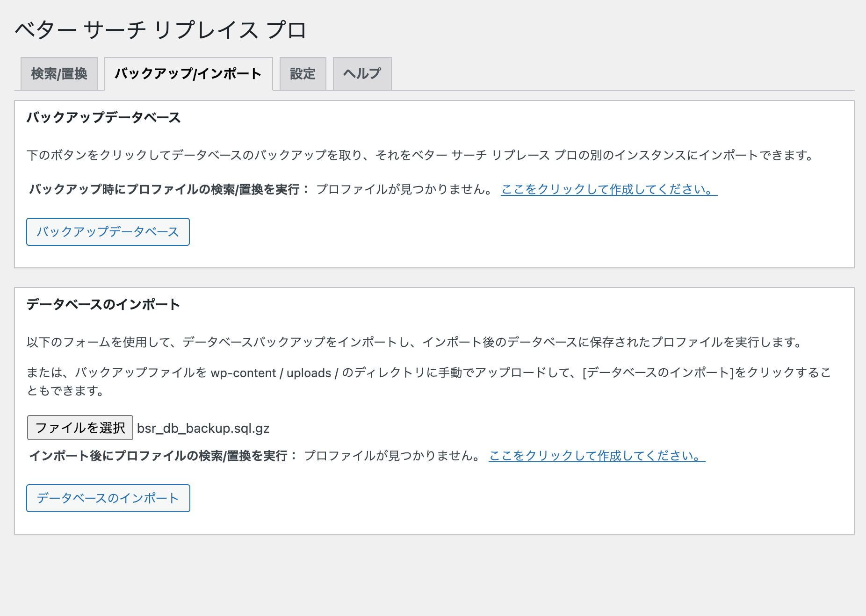866x616 pixels.
Task: Click the バックアップデータベース section heading
Action: (x=103, y=117)
